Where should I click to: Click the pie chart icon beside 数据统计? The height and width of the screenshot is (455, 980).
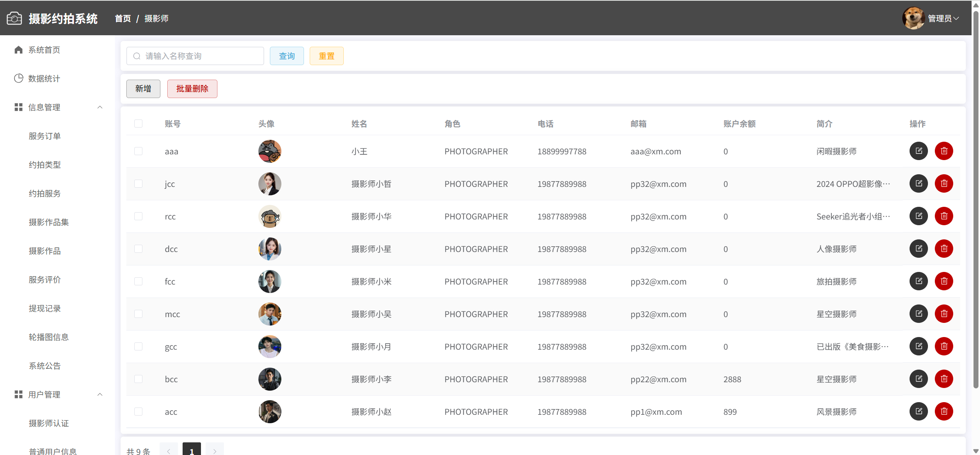click(18, 79)
